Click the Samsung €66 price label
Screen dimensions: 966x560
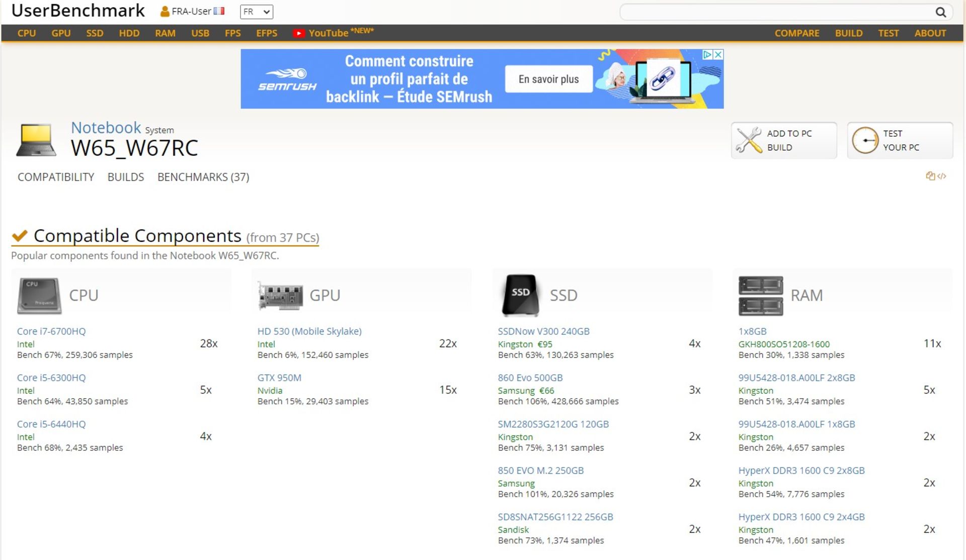pos(526,391)
